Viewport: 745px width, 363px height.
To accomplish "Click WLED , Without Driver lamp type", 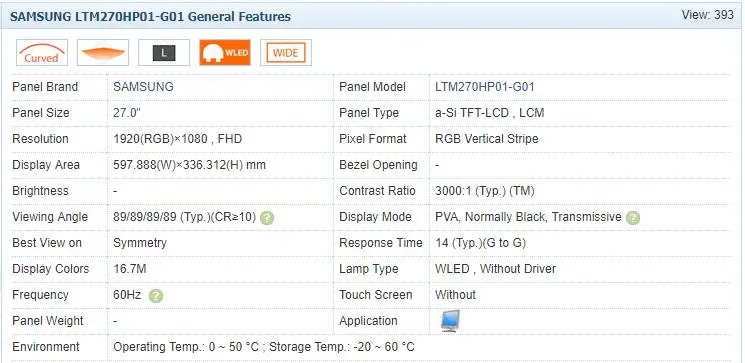I will [x=496, y=269].
